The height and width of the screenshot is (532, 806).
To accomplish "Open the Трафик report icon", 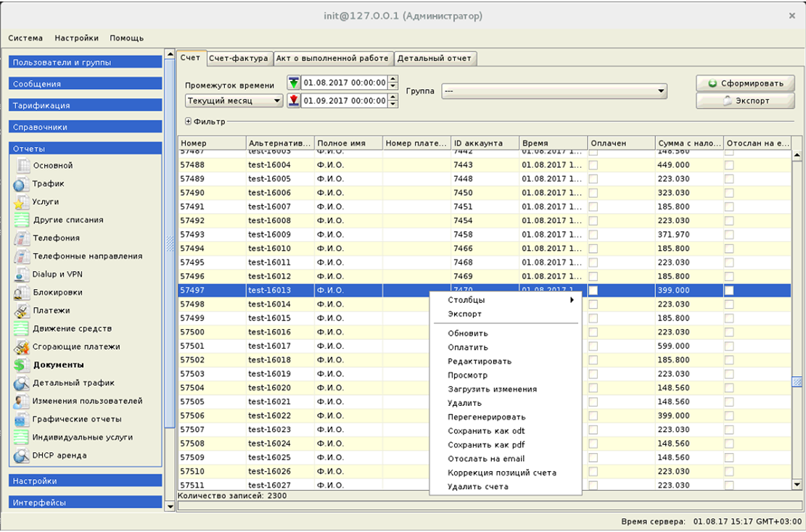I will 21,184.
